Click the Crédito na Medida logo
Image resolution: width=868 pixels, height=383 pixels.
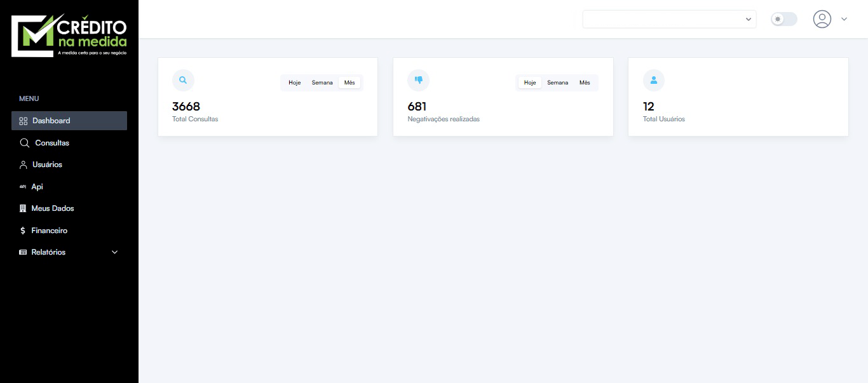point(69,36)
